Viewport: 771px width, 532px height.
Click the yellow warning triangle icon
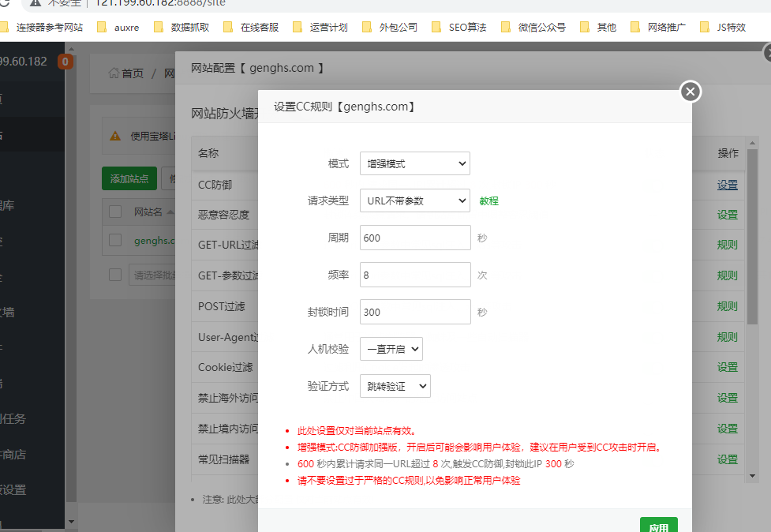pos(115,137)
